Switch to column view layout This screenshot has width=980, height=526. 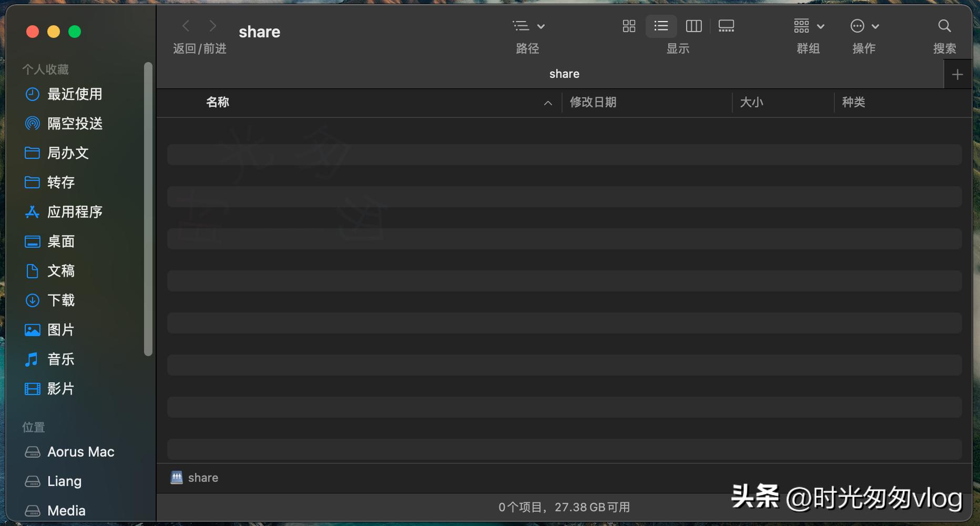(x=693, y=26)
